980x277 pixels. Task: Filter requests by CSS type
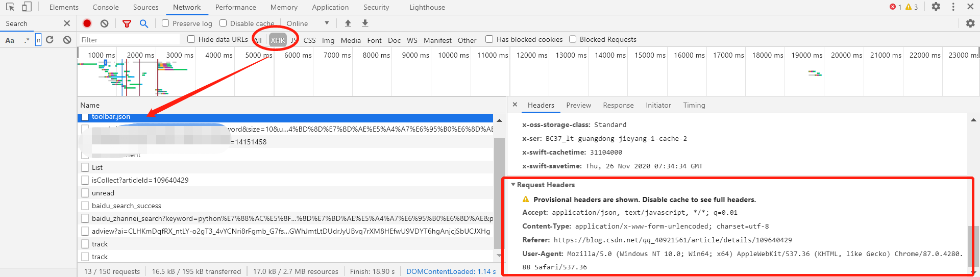point(310,40)
